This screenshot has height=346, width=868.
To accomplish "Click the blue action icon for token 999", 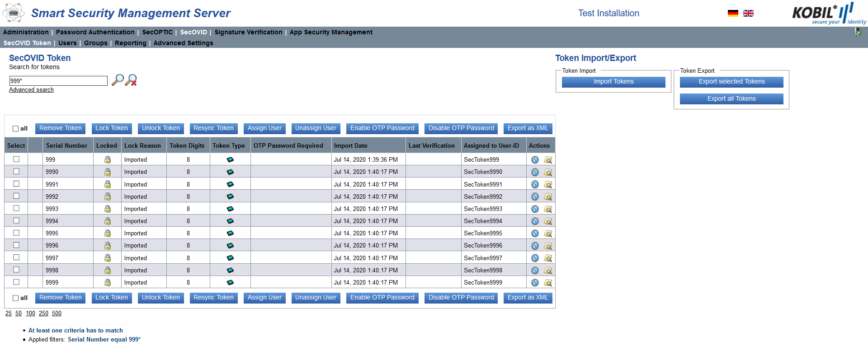I will 535,160.
